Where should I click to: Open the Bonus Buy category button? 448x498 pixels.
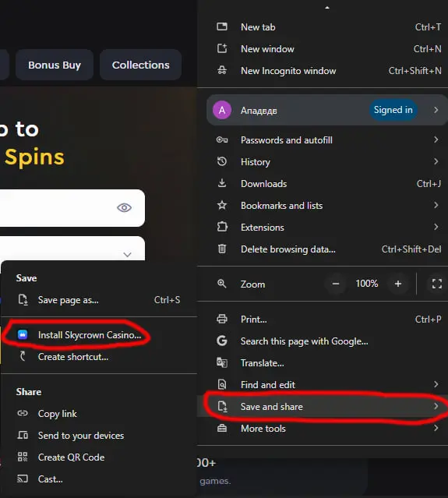55,65
